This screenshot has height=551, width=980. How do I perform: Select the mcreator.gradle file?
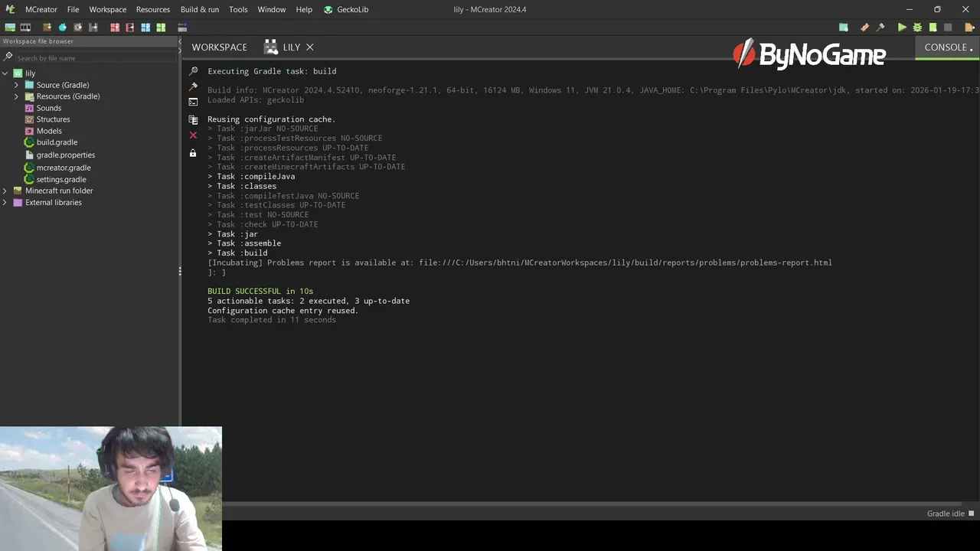[x=64, y=168]
